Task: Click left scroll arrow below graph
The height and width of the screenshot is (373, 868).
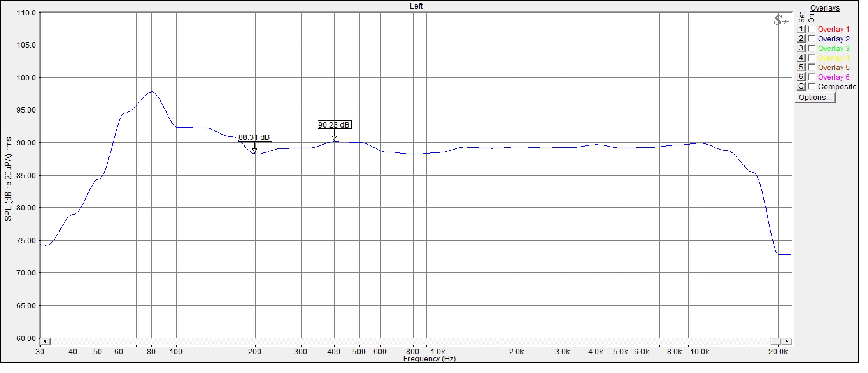Action: tap(45, 341)
